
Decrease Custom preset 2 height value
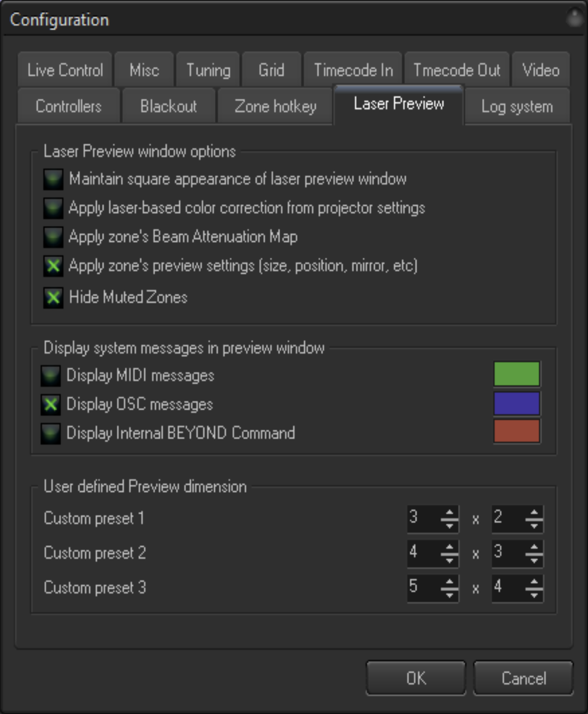[534, 560]
